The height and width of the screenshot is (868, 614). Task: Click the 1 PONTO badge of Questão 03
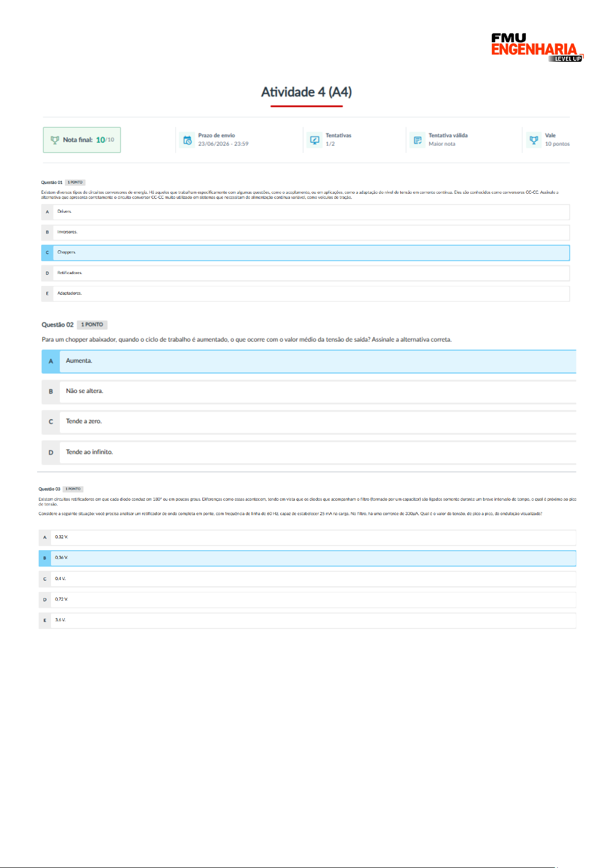click(x=73, y=489)
